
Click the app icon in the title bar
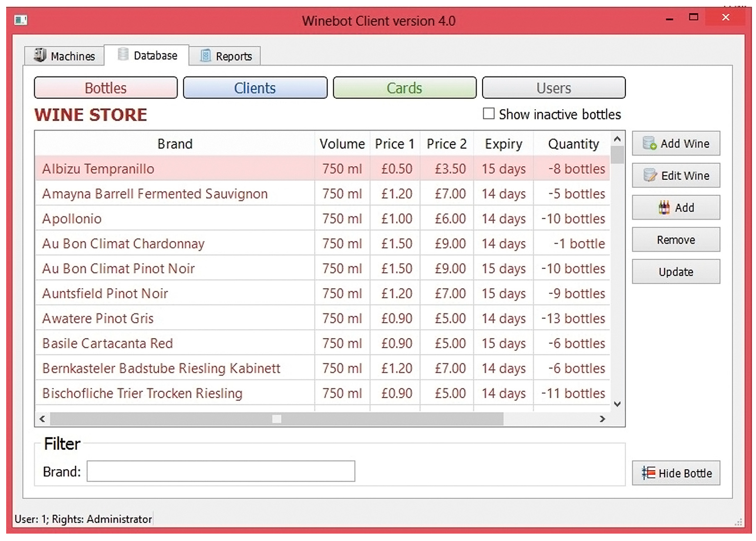tap(20, 20)
